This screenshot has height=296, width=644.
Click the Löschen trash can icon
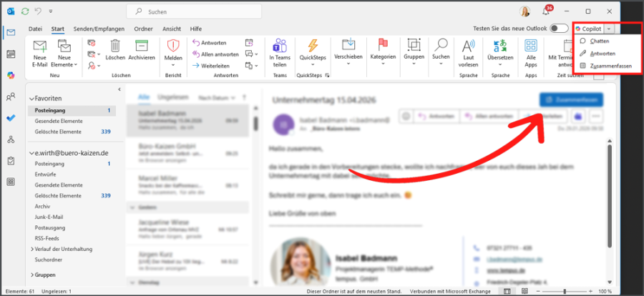(115, 46)
